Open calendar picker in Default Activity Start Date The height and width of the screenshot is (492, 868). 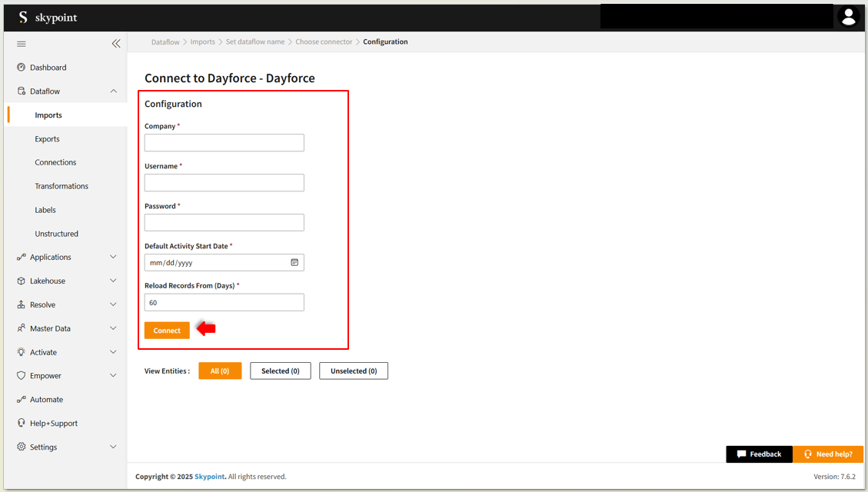point(294,263)
